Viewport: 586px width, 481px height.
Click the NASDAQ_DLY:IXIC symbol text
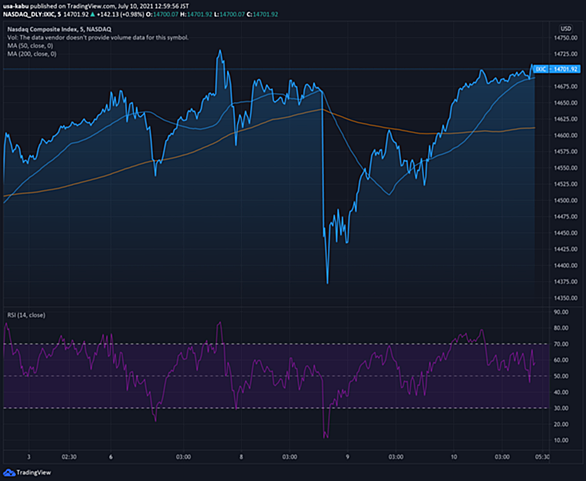(x=30, y=14)
